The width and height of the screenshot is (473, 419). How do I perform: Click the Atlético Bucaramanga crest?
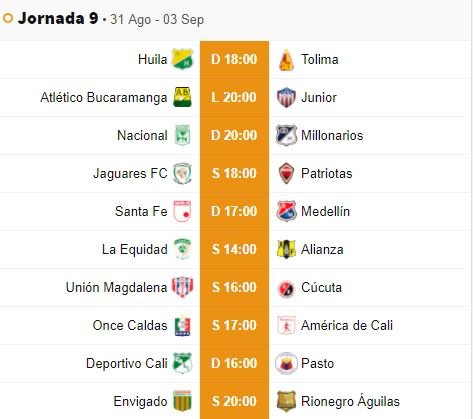(x=182, y=97)
